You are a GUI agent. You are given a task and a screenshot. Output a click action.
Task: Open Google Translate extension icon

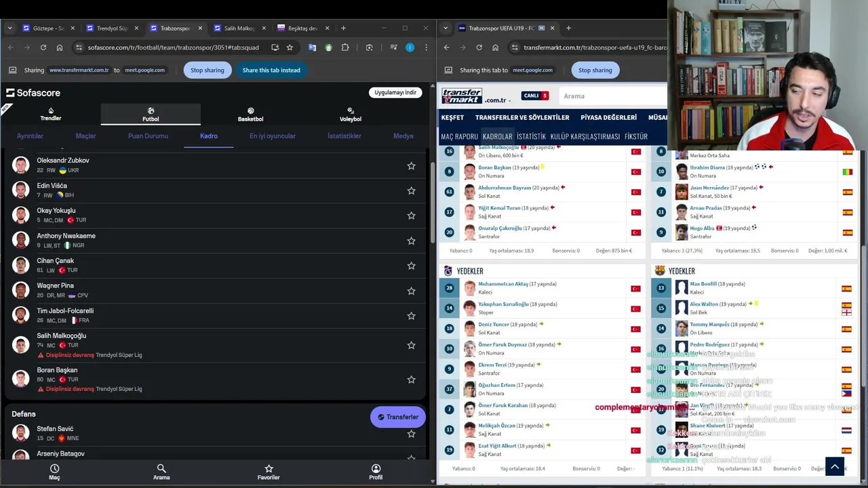312,47
